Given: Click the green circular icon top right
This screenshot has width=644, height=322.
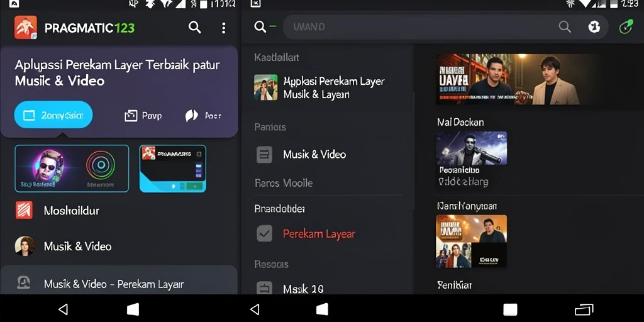Looking at the screenshot, I should 626,27.
